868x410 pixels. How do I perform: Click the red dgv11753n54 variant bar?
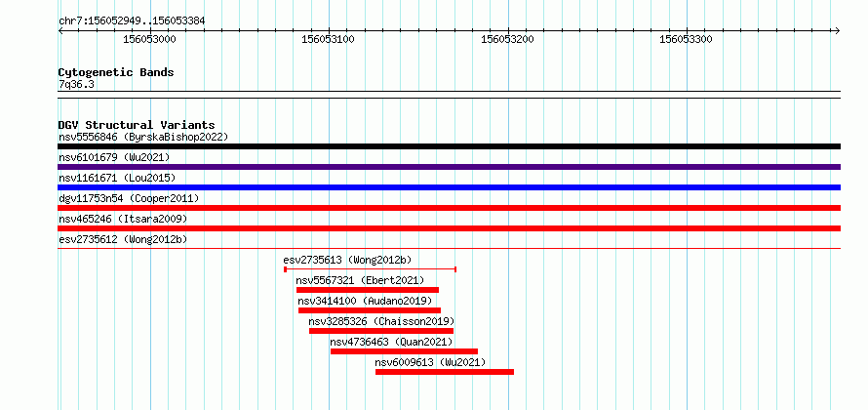pyautogui.click(x=450, y=208)
